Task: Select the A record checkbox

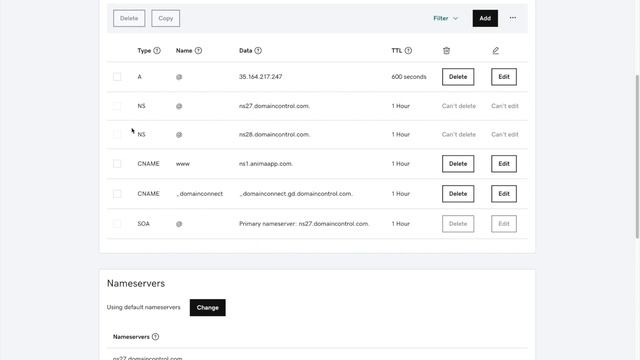Action: click(117, 77)
